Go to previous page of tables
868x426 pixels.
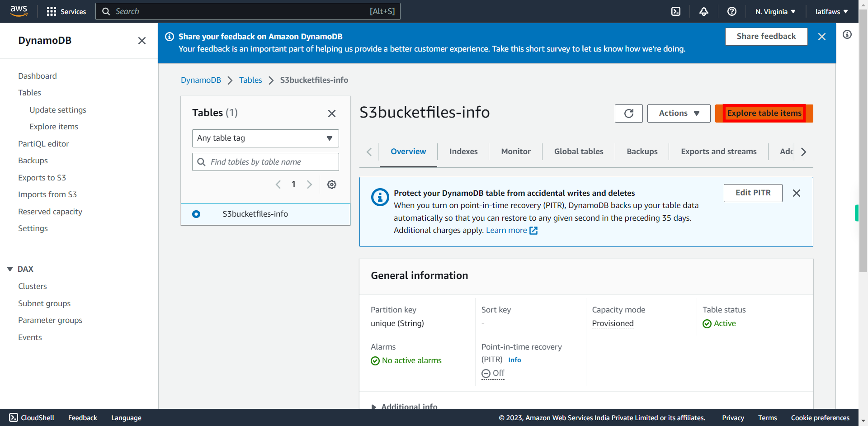(x=278, y=185)
